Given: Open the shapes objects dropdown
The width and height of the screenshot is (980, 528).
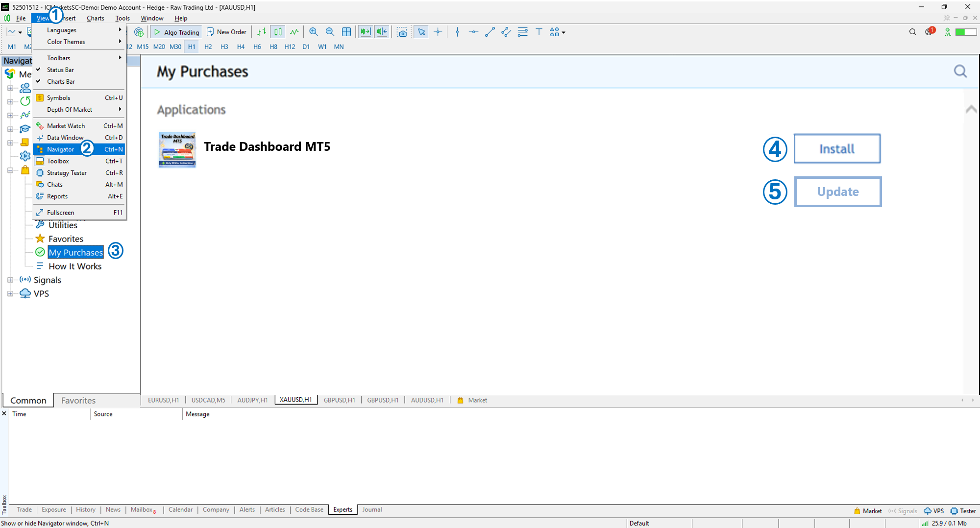Looking at the screenshot, I should tap(557, 32).
